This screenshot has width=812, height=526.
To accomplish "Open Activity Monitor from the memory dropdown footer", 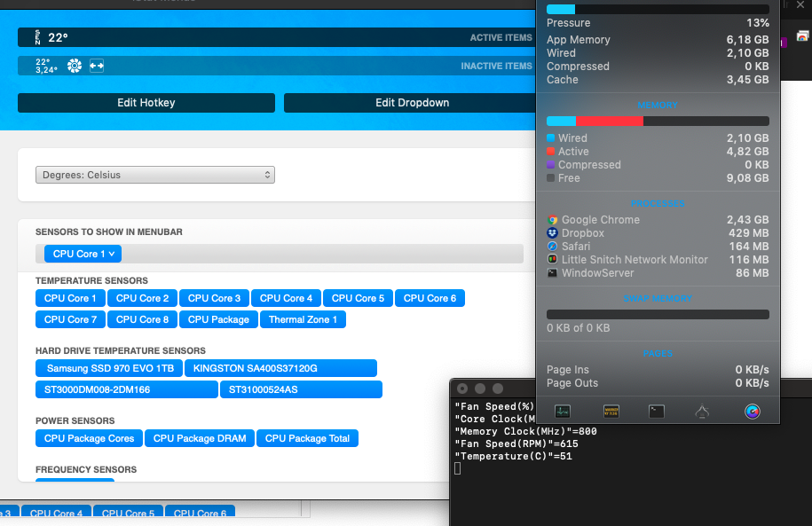I will point(563,412).
